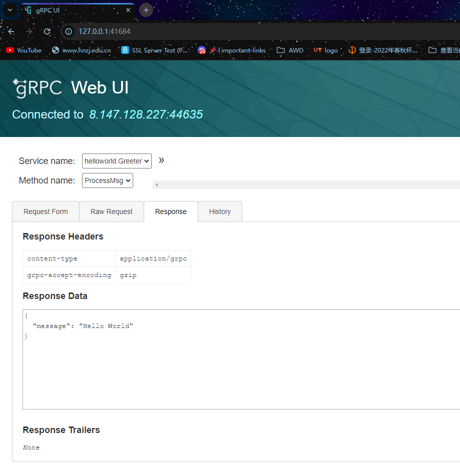
Task: Click the browser back arrow
Action: pos(11,31)
